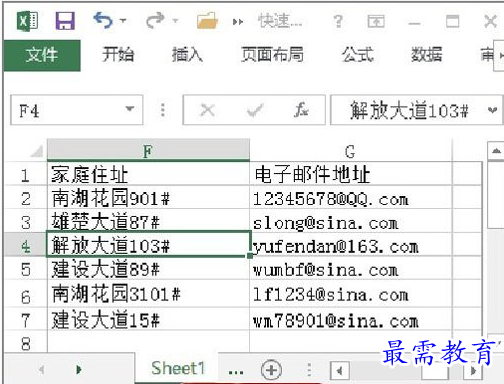Click the Excel application icon
This screenshot has height=384, width=504.
[x=27, y=21]
